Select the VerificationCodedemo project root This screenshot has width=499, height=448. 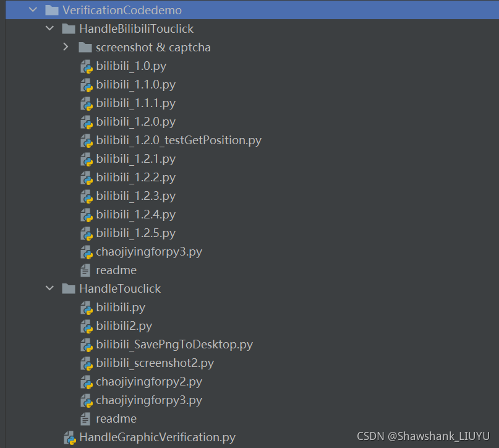122,10
